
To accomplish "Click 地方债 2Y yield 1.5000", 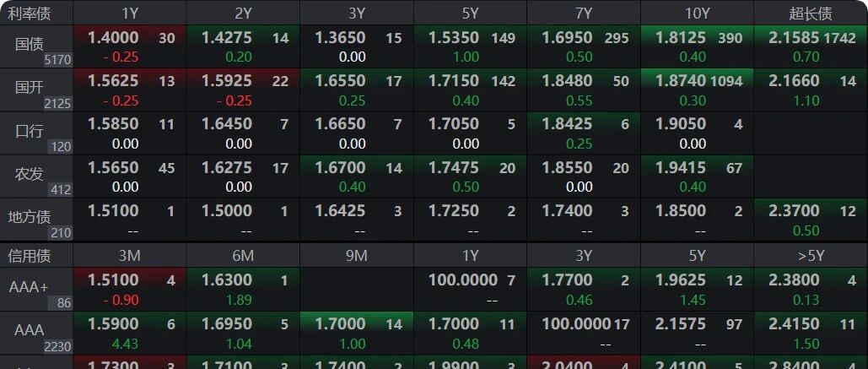I will click(x=227, y=210).
